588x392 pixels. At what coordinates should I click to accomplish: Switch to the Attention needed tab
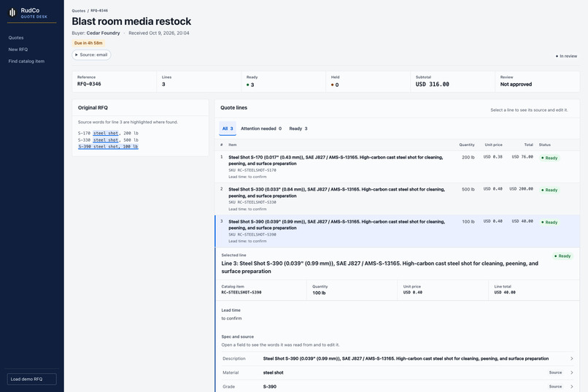[261, 128]
